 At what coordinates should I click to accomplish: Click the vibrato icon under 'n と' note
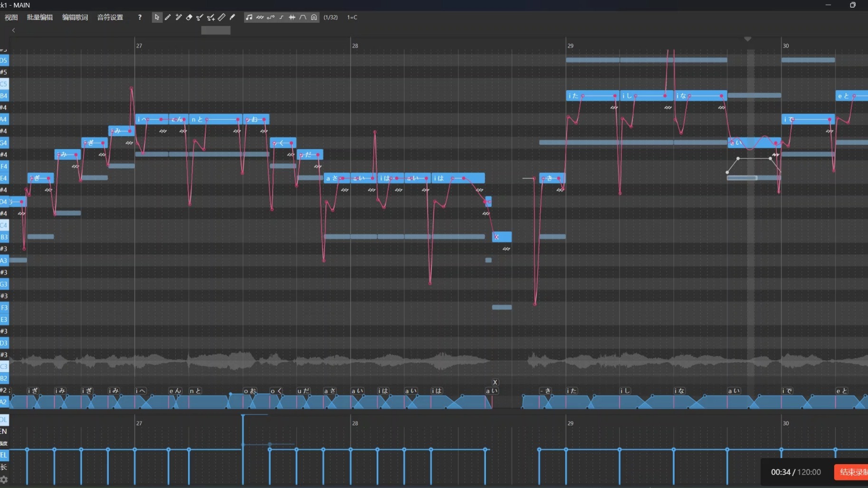pyautogui.click(x=237, y=131)
